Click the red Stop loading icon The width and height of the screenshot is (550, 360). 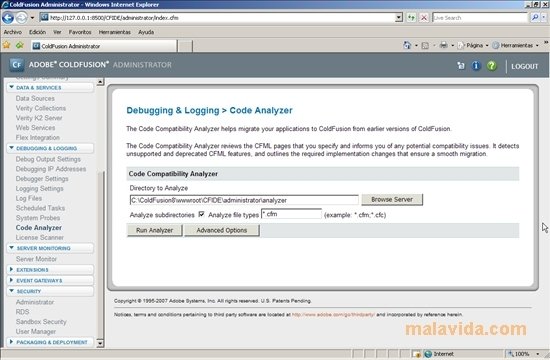coord(424,18)
